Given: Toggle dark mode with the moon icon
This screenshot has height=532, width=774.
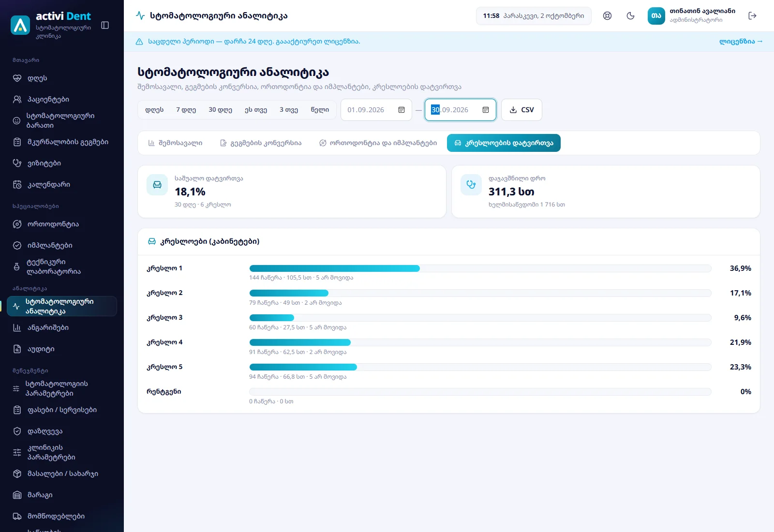Looking at the screenshot, I should [630, 15].
